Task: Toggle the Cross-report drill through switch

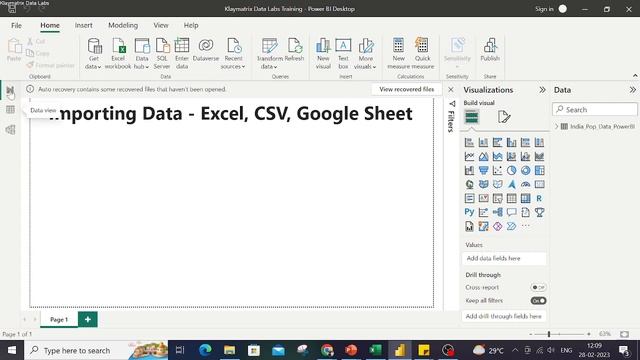Action: click(x=538, y=287)
